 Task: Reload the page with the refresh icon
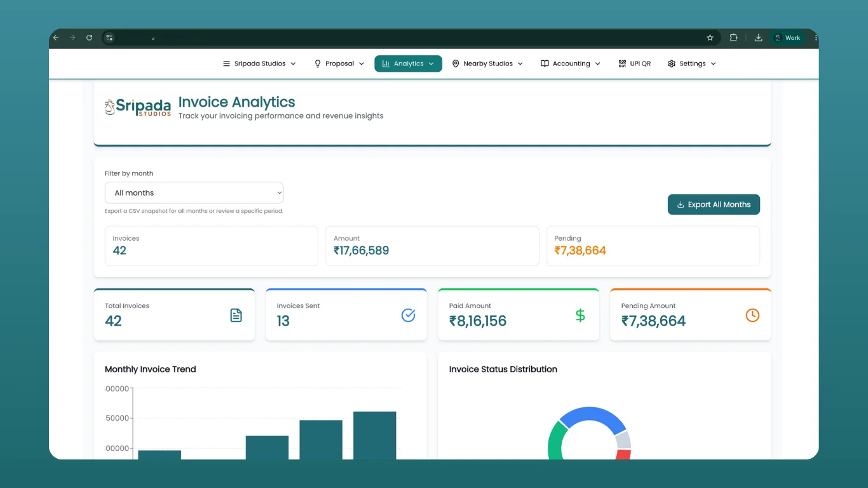click(x=90, y=38)
